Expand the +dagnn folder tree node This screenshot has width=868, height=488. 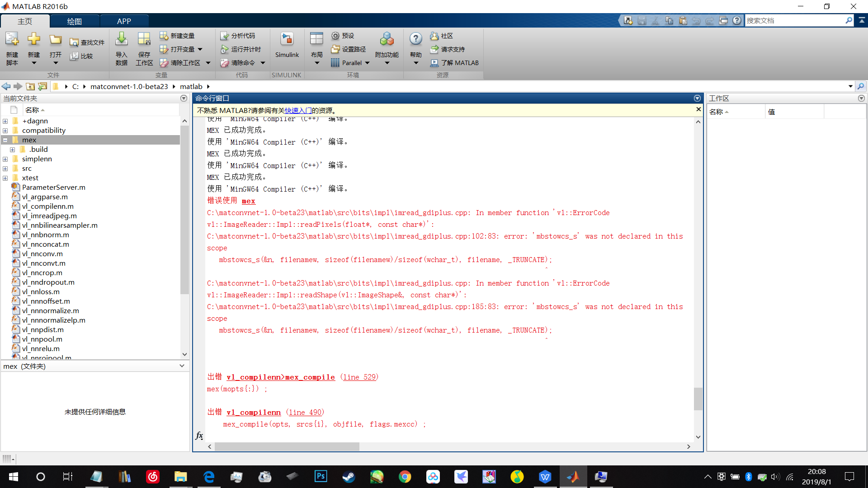pos(5,121)
